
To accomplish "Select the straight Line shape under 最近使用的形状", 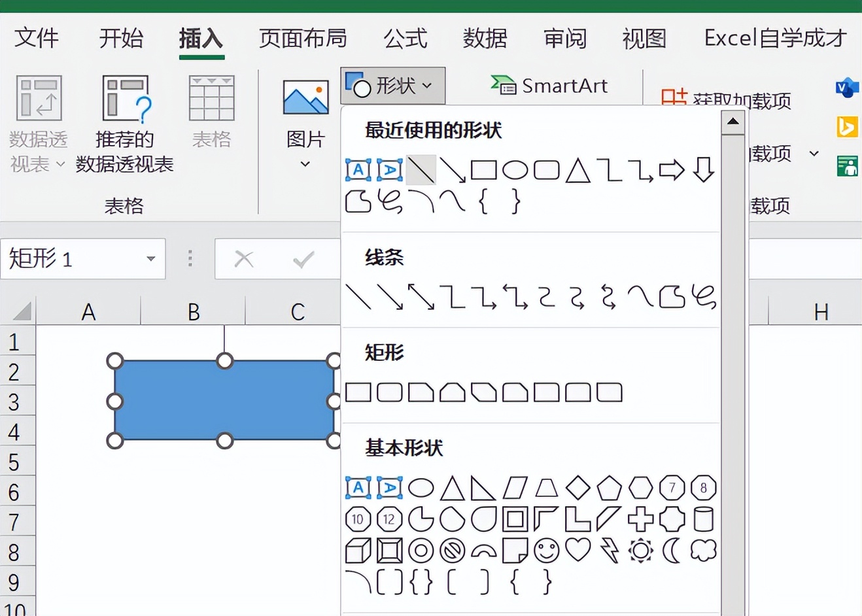I will pyautogui.click(x=421, y=169).
